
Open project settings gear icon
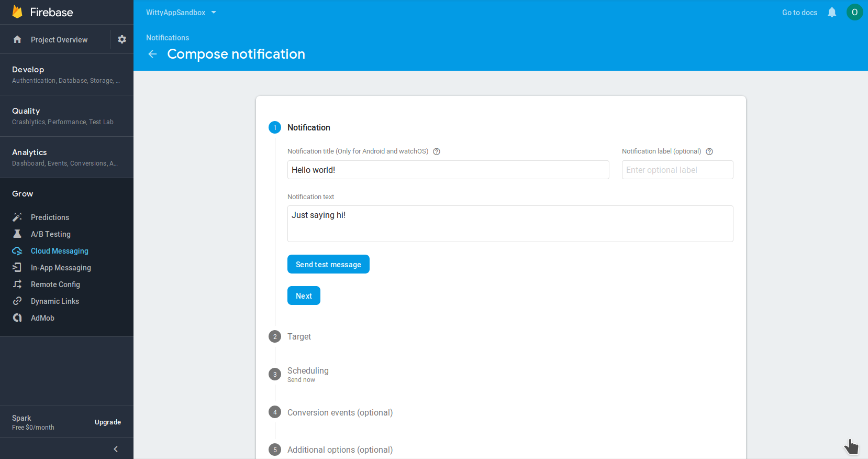point(122,39)
